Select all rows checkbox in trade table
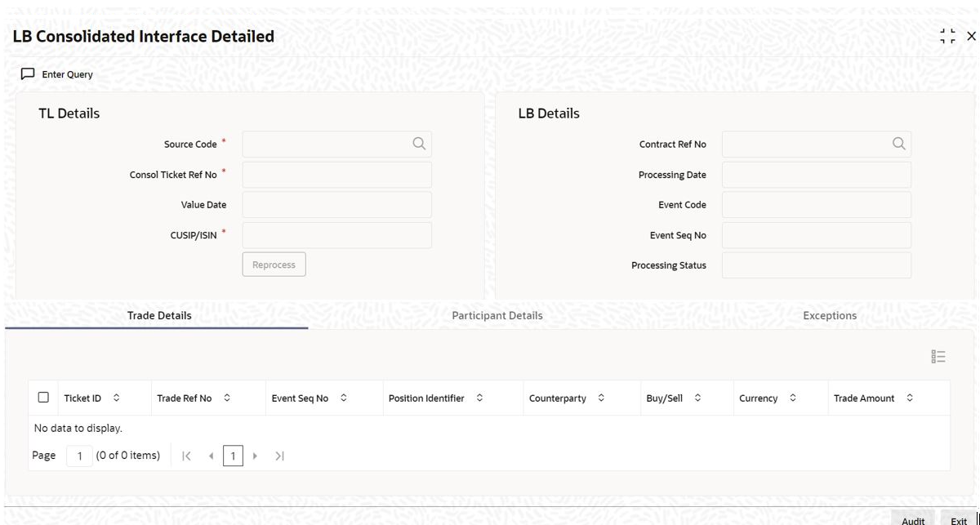This screenshot has height=525, width=980. point(43,398)
